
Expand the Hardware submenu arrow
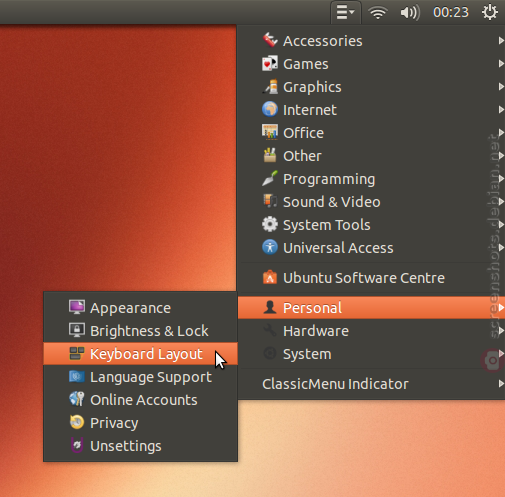501,330
